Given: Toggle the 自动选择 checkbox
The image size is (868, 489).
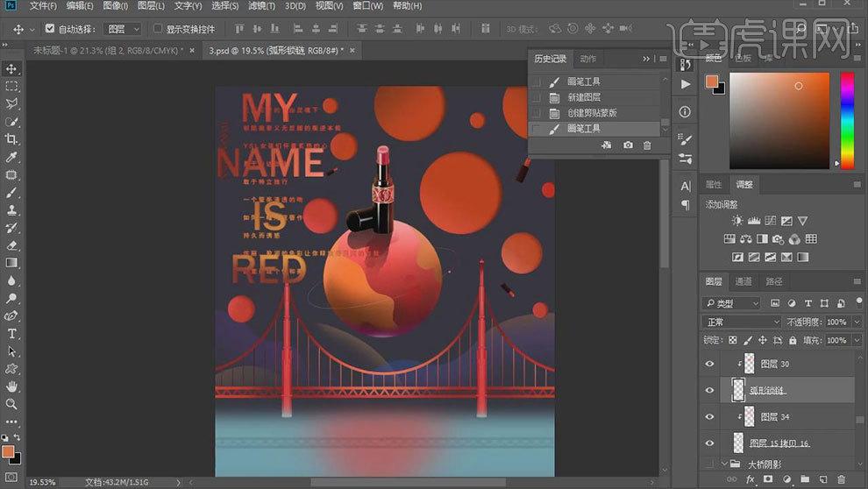Looking at the screenshot, I should coord(49,29).
